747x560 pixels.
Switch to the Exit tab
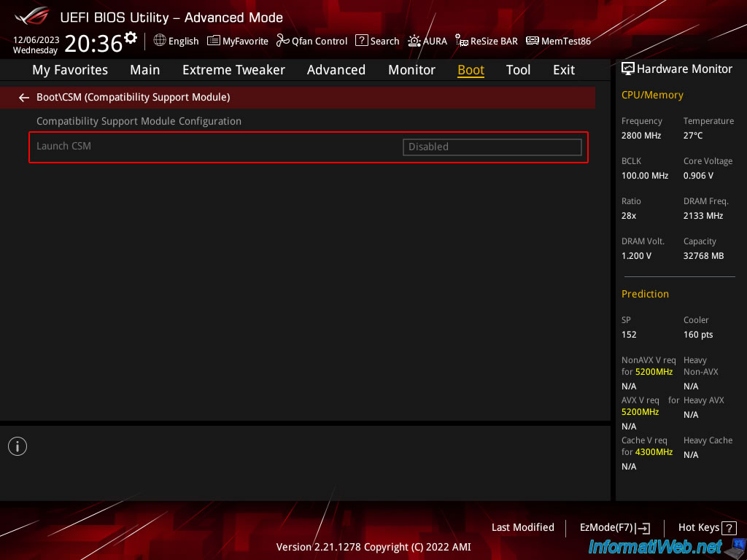point(563,70)
